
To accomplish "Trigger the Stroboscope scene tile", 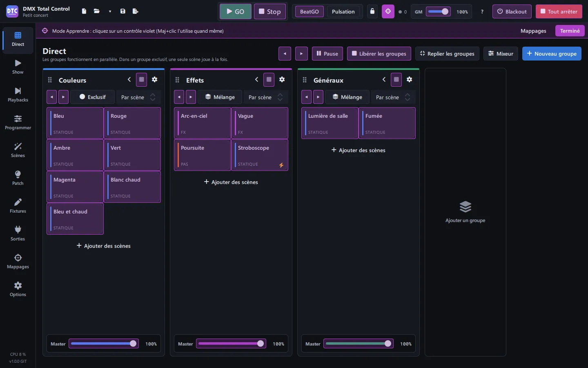I will point(260,155).
